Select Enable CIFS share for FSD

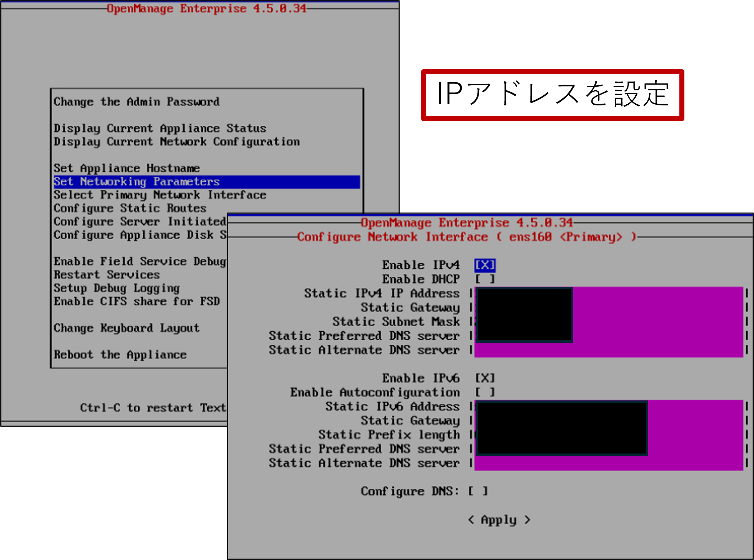pyautogui.click(x=136, y=302)
